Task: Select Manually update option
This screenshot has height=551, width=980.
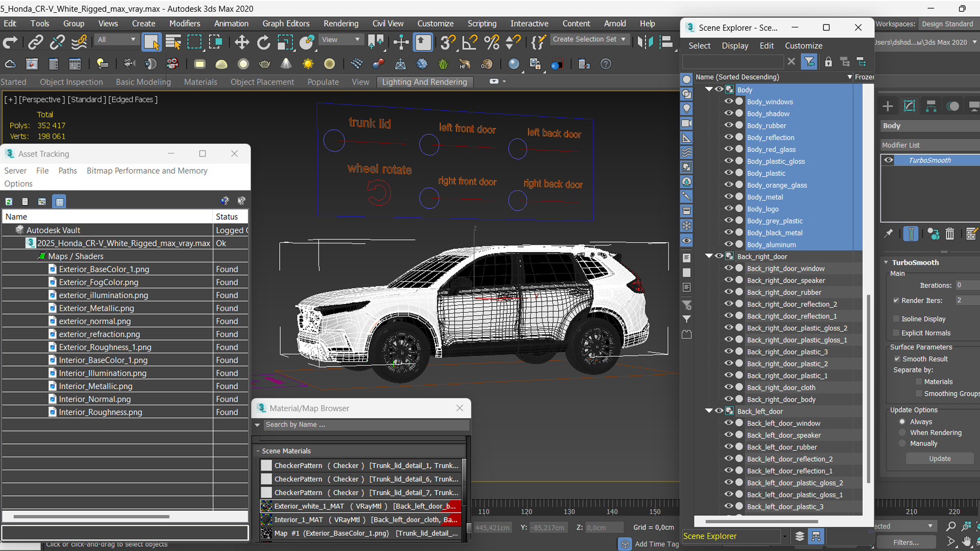Action: point(902,444)
